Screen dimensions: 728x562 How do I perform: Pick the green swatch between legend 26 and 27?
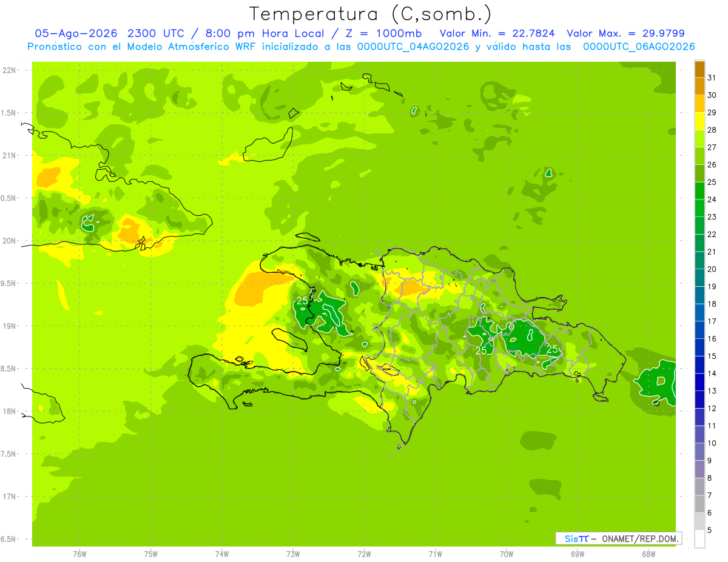click(x=699, y=156)
